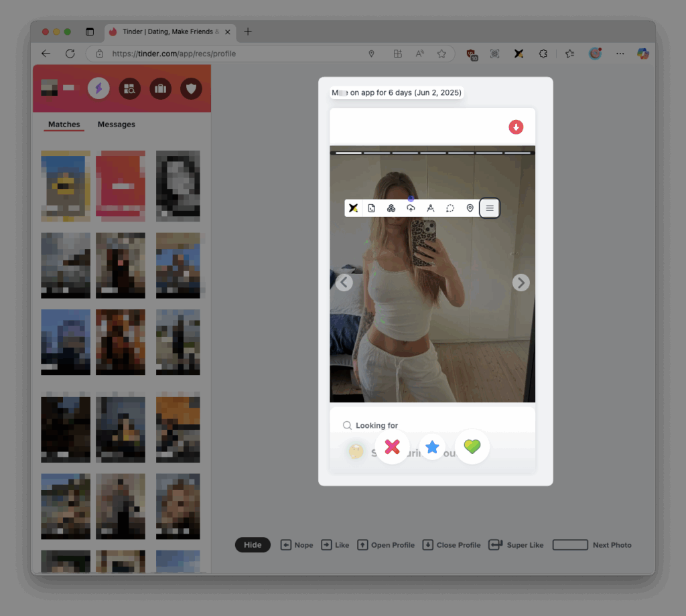The image size is (686, 616).
Task: Click the site lock icon in address bar
Action: tap(100, 54)
